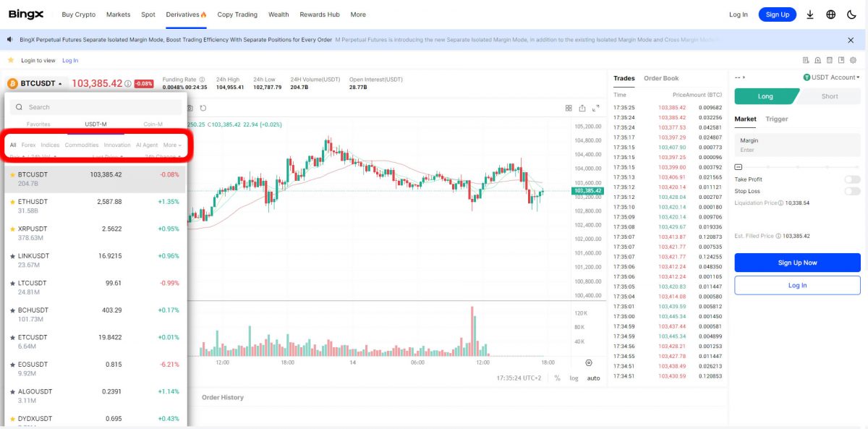Click the favorites star beside Login to view
868x429 pixels.
tap(11, 60)
